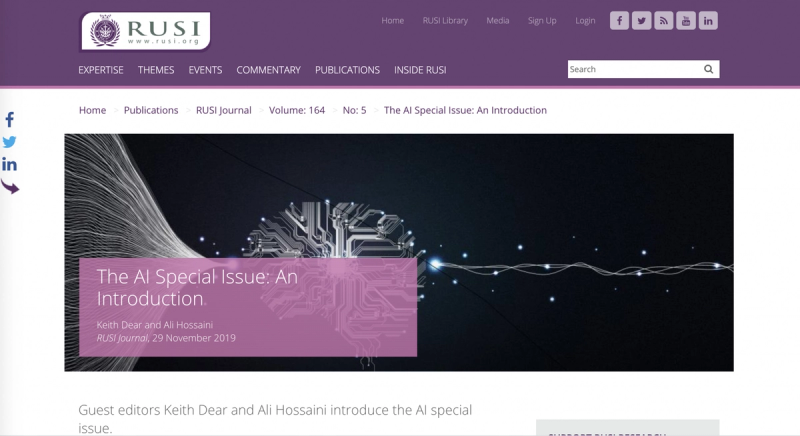Open RUSI's Facebook page from header
The image size is (800, 436).
coord(619,21)
